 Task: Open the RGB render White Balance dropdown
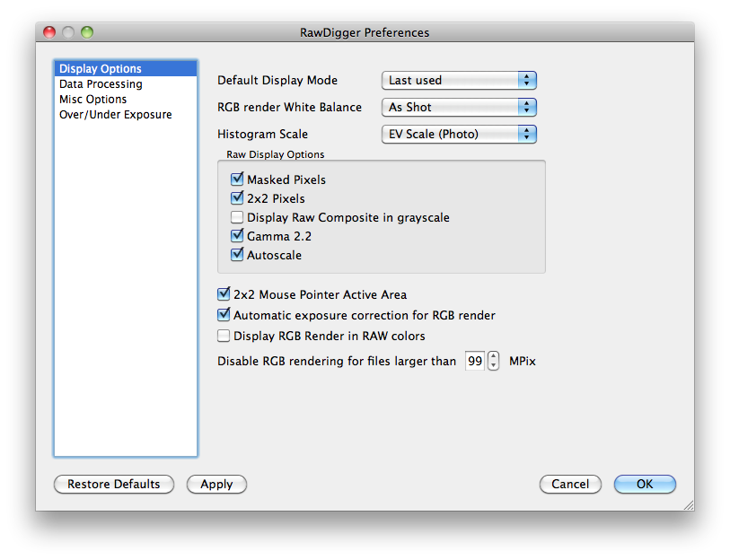(x=459, y=107)
